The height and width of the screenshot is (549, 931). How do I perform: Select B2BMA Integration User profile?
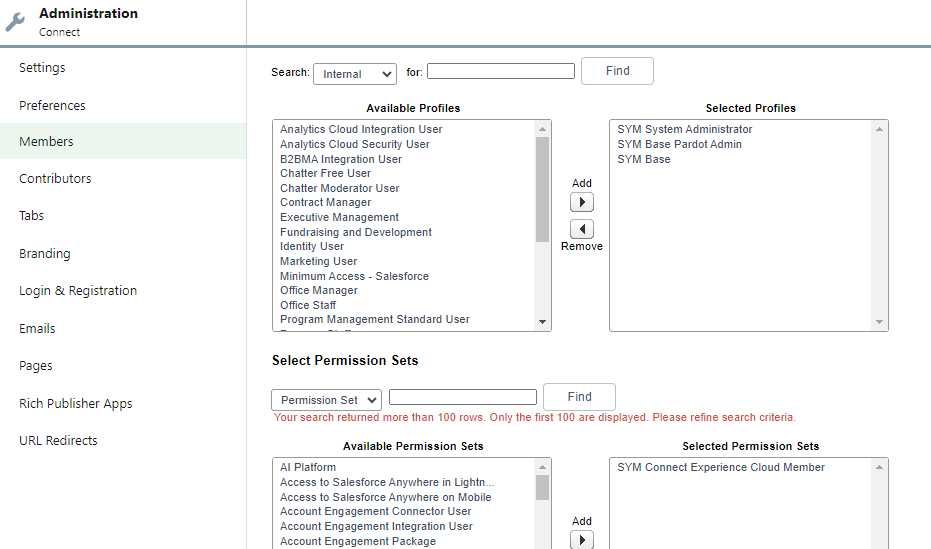point(341,159)
